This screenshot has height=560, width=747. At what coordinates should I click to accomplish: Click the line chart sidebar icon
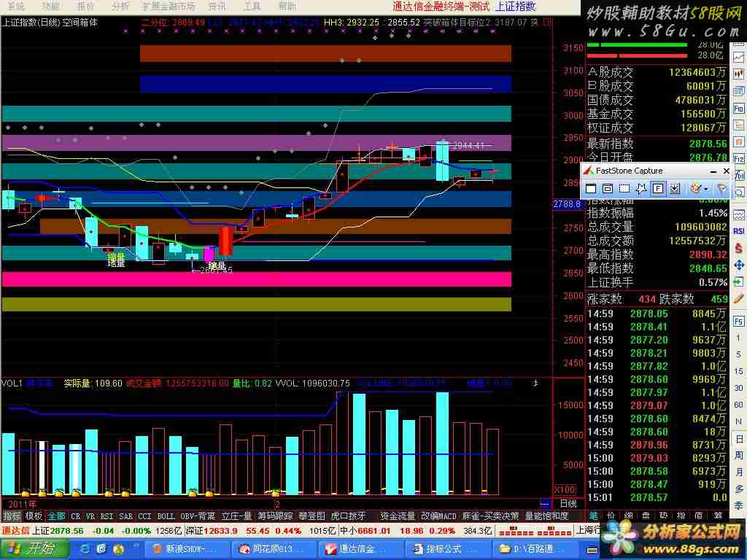coord(738,57)
